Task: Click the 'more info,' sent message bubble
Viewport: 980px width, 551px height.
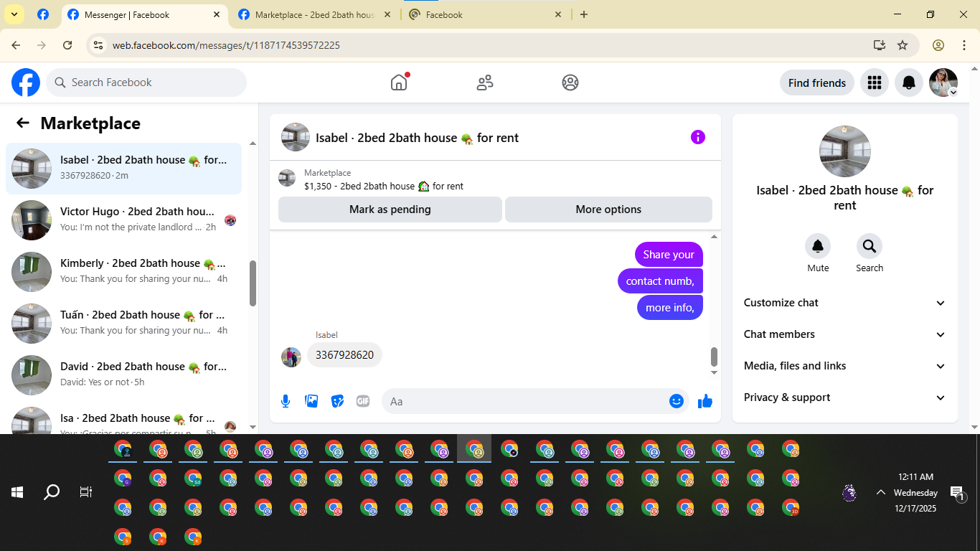Action: coord(670,308)
